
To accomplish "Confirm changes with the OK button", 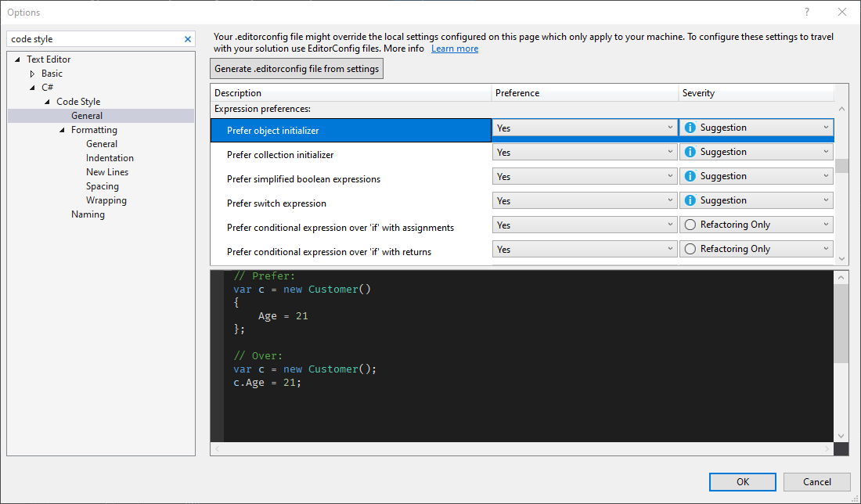I will tap(742, 481).
